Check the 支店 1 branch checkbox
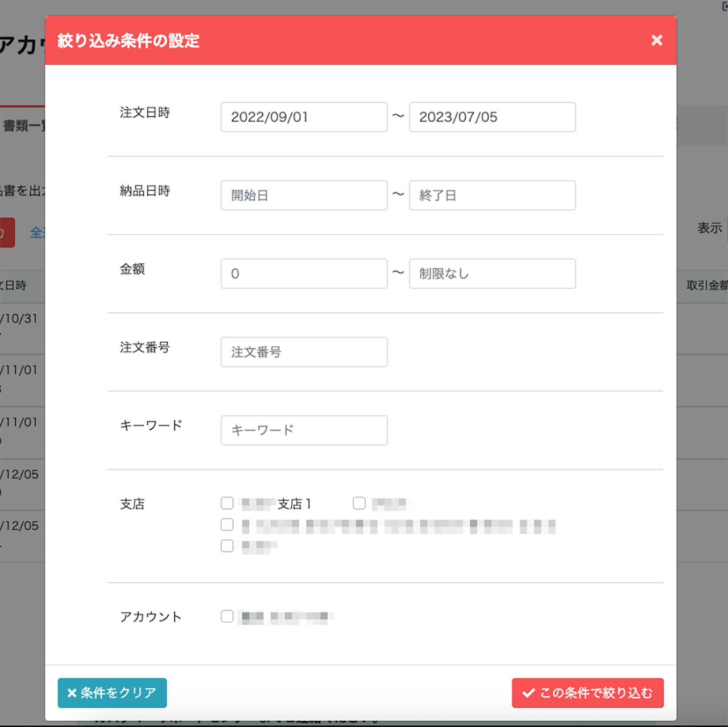 (x=227, y=504)
